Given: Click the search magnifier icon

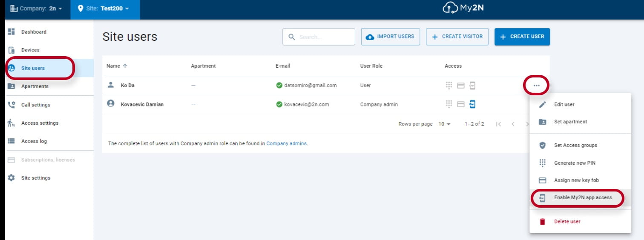Looking at the screenshot, I should pyautogui.click(x=292, y=37).
